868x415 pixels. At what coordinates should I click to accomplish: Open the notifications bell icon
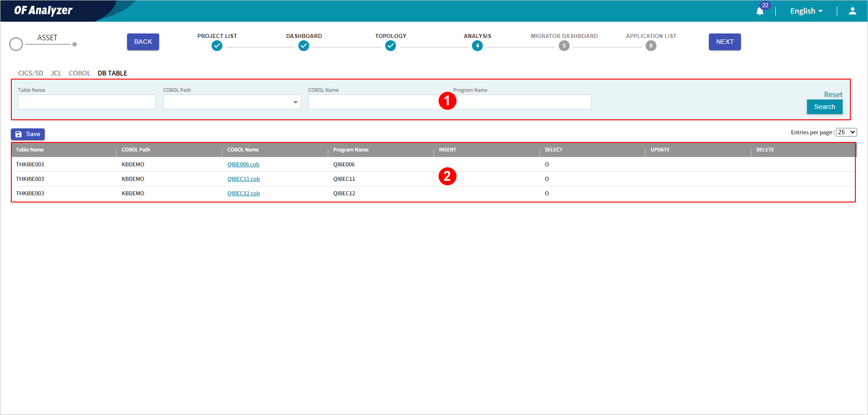tap(759, 11)
